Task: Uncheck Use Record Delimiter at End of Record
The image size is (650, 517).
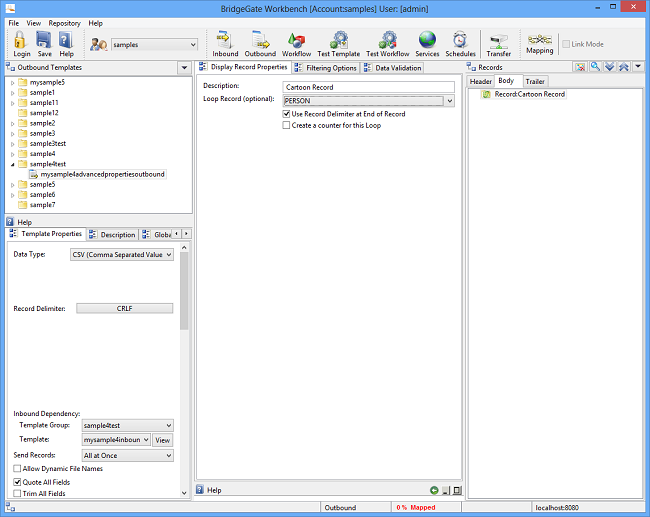Action: (286, 114)
